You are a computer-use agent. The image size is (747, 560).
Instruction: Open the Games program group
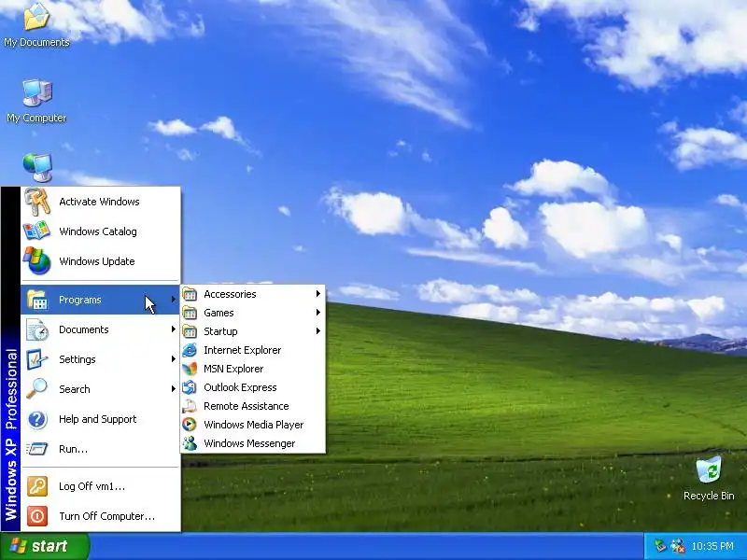pyautogui.click(x=253, y=313)
